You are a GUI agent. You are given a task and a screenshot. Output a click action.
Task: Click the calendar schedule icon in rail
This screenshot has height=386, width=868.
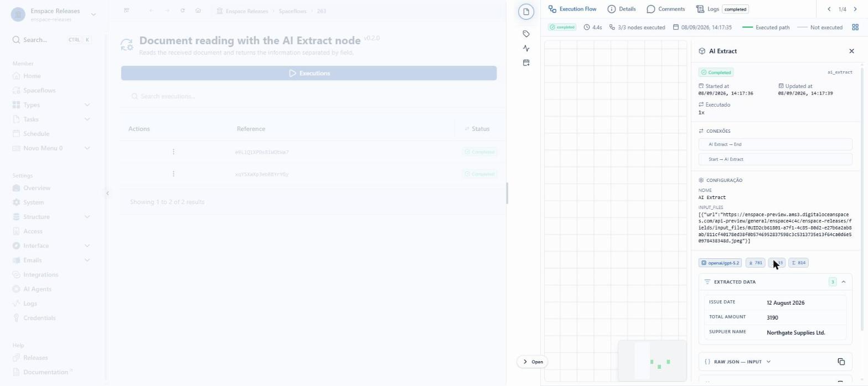pos(526,62)
